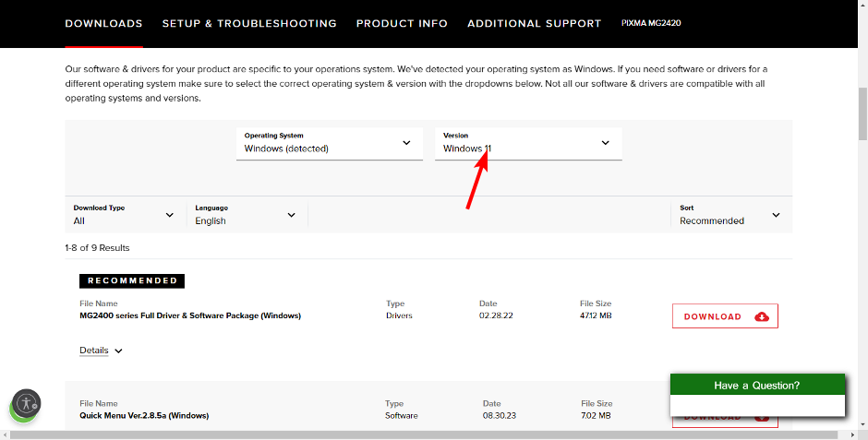Click 'PIXMA MG2420' product label
Screen dimensions: 868x440
(x=651, y=23)
